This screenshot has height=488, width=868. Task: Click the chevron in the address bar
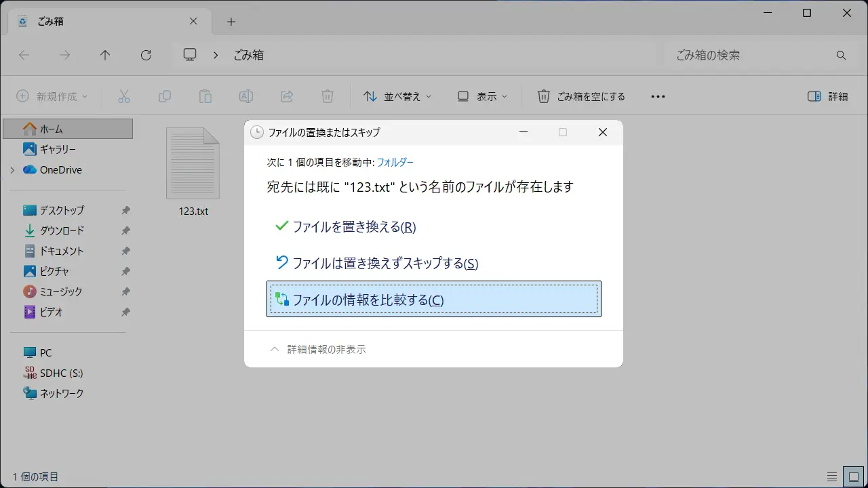tap(216, 56)
